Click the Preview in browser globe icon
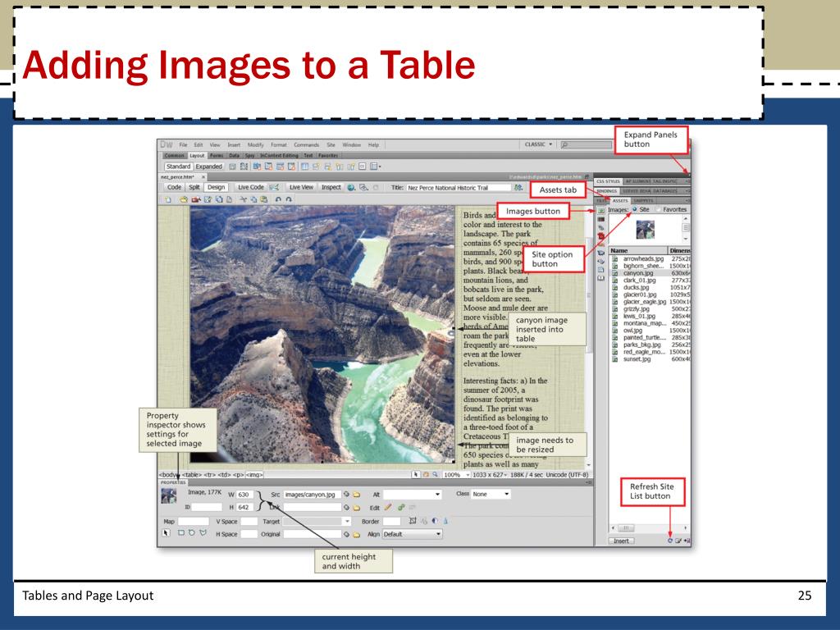 pyautogui.click(x=351, y=188)
